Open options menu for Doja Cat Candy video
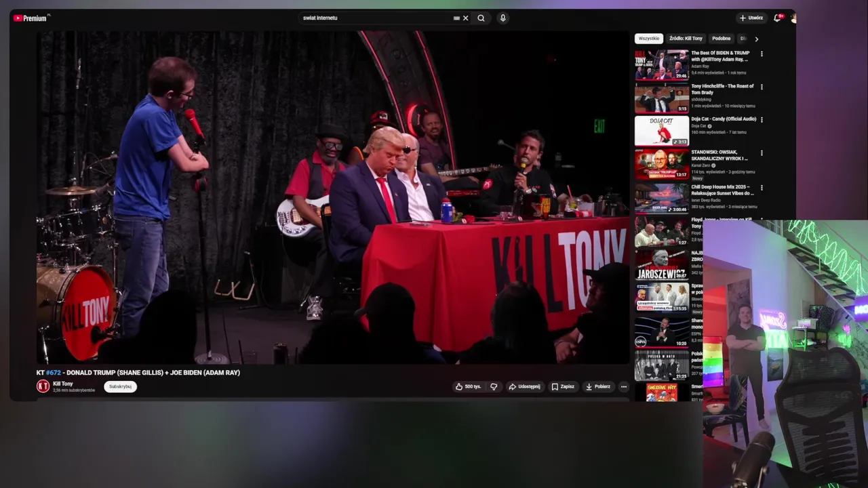 [762, 119]
